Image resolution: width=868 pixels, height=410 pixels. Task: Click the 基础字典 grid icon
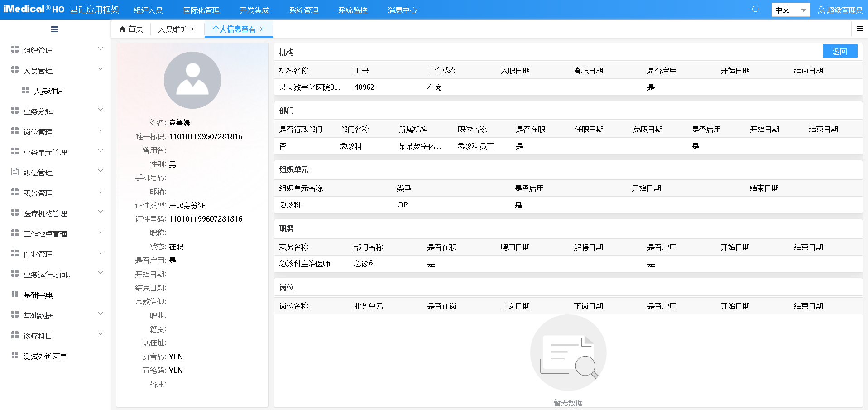pos(15,294)
